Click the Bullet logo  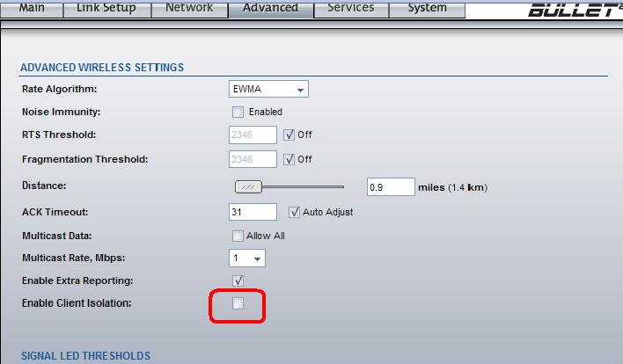tap(575, 9)
